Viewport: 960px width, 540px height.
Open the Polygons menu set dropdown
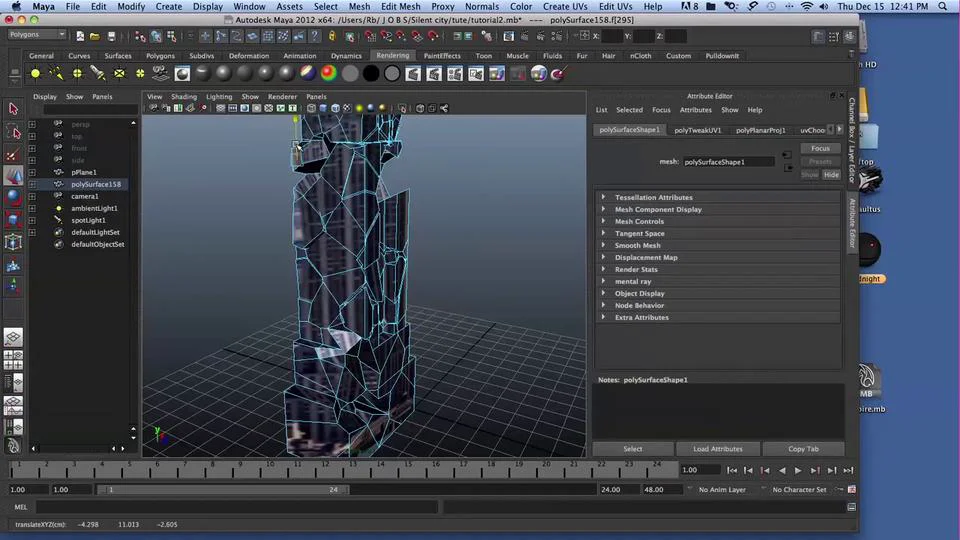(37, 35)
